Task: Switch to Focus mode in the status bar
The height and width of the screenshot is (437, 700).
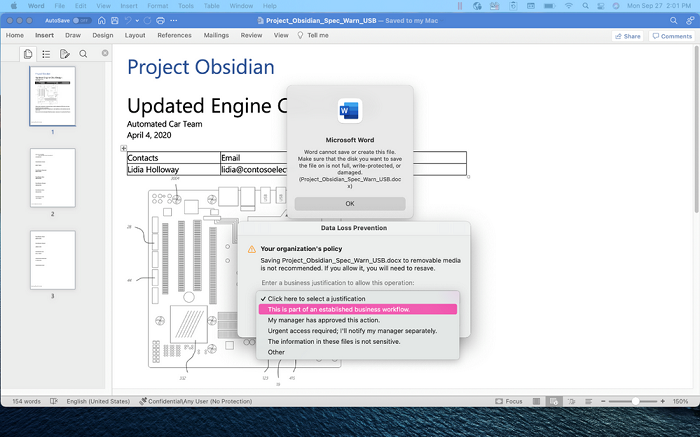Action: (x=508, y=401)
